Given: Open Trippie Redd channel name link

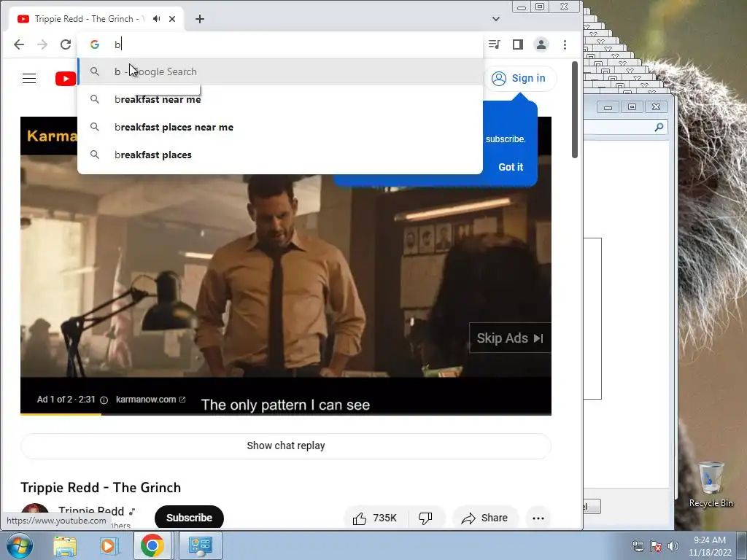Looking at the screenshot, I should click(91, 511).
